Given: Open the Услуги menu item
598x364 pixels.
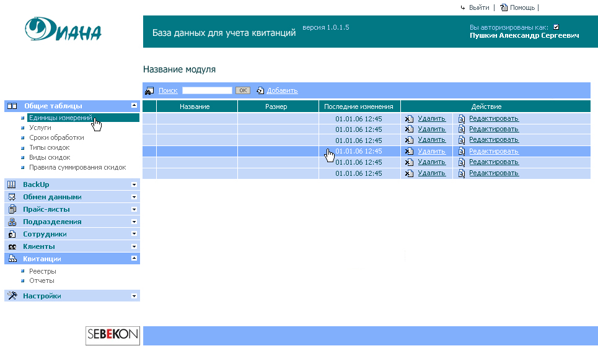Looking at the screenshot, I should [40, 128].
